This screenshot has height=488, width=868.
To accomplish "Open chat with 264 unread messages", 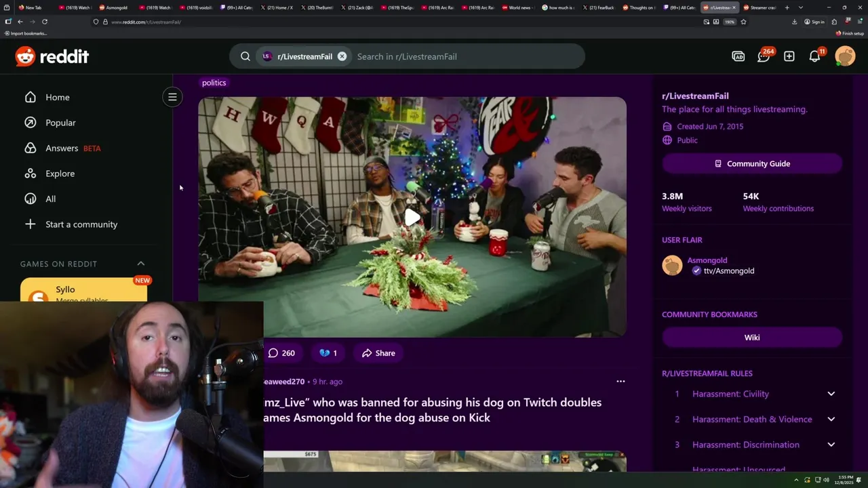I will (764, 56).
